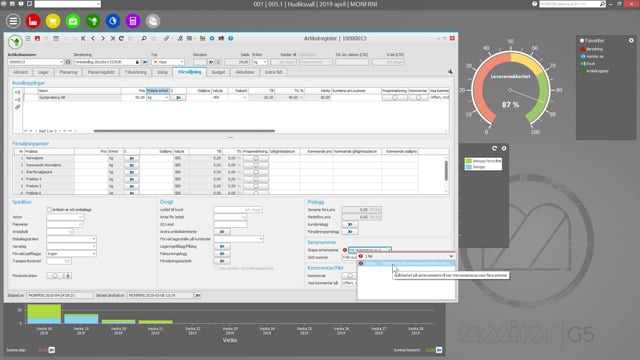640x360 pixels.
Task: Click the refresh button on chart widget
Action: (494, 148)
